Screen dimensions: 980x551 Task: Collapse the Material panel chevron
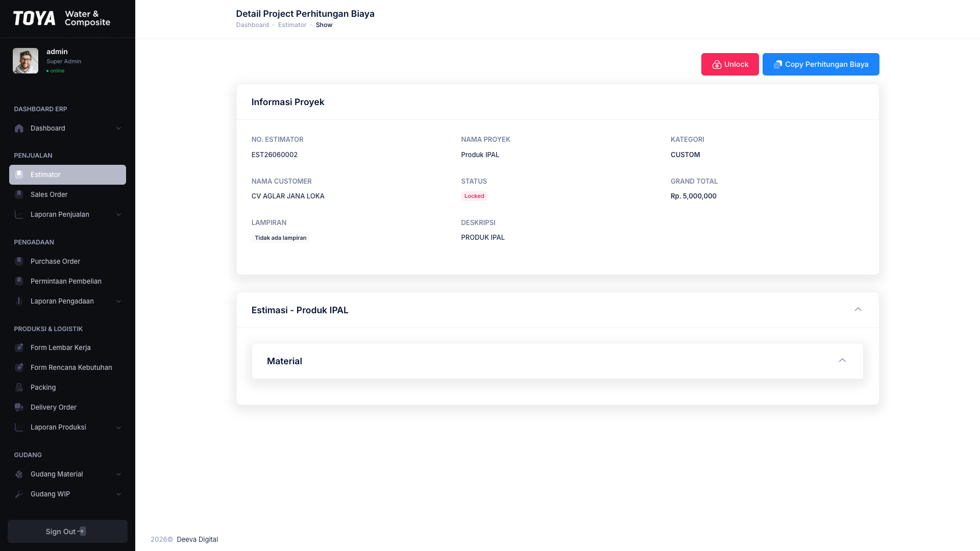click(x=842, y=361)
